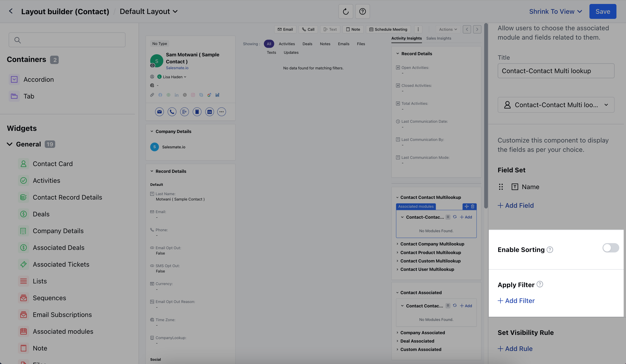Click the Add Filter link
Viewport: 626px width, 364px height.
(516, 301)
